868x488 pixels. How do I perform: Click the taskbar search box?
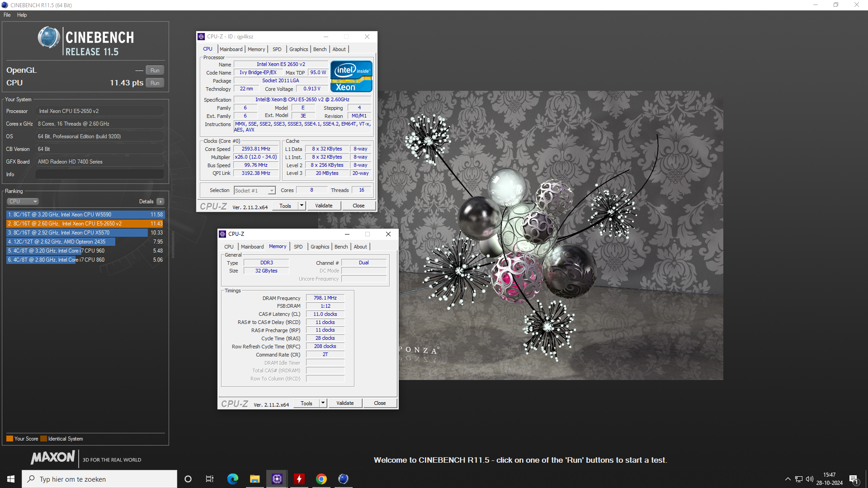[x=99, y=479]
